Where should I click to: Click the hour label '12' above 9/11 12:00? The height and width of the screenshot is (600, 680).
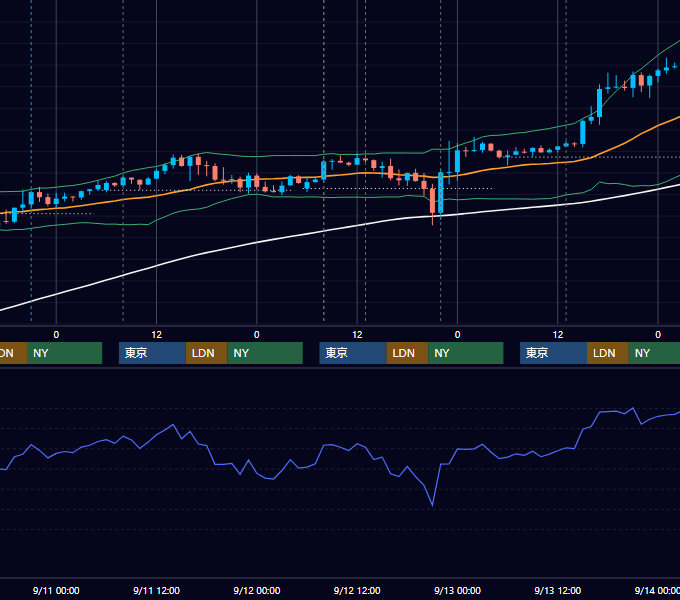(x=157, y=335)
